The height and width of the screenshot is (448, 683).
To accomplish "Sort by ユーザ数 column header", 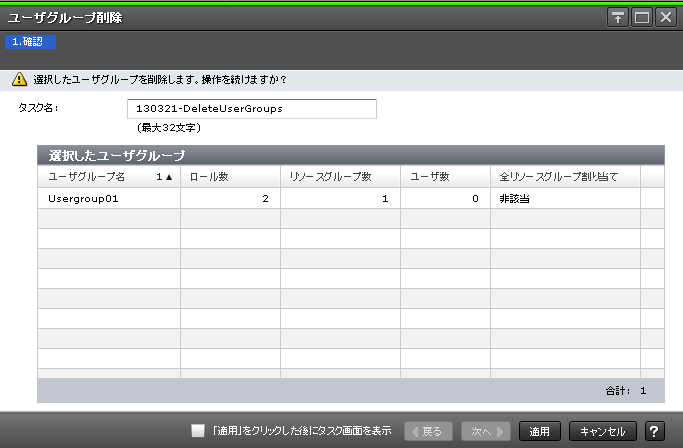I will (x=445, y=176).
